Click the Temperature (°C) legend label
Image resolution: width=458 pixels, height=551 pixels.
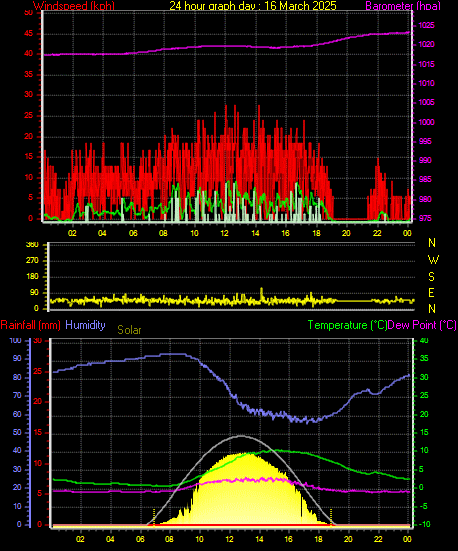tap(347, 325)
